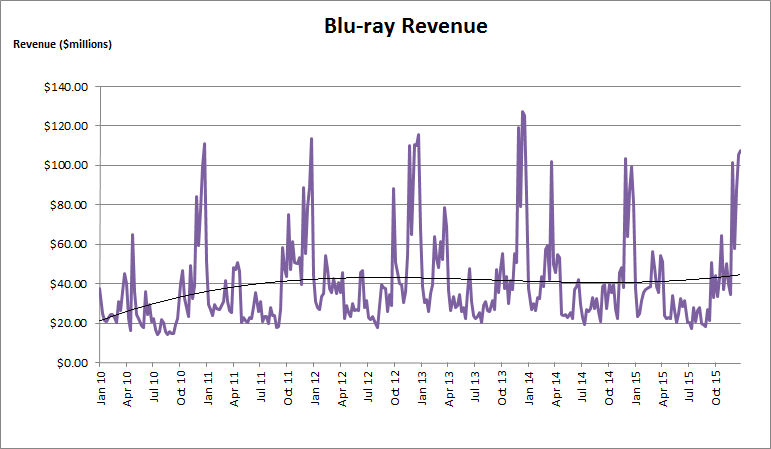
Task: Click the Jul 11 date label
Action: click(x=261, y=387)
